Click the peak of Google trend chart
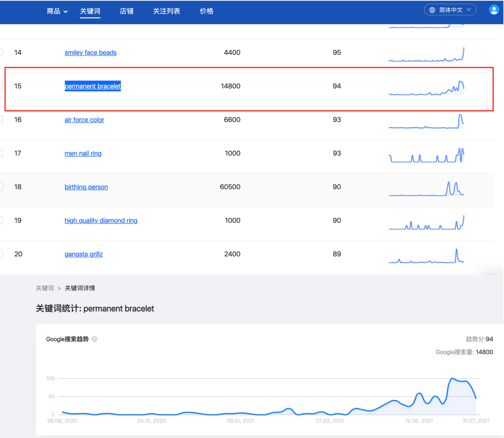The width and height of the screenshot is (504, 438). [452, 379]
